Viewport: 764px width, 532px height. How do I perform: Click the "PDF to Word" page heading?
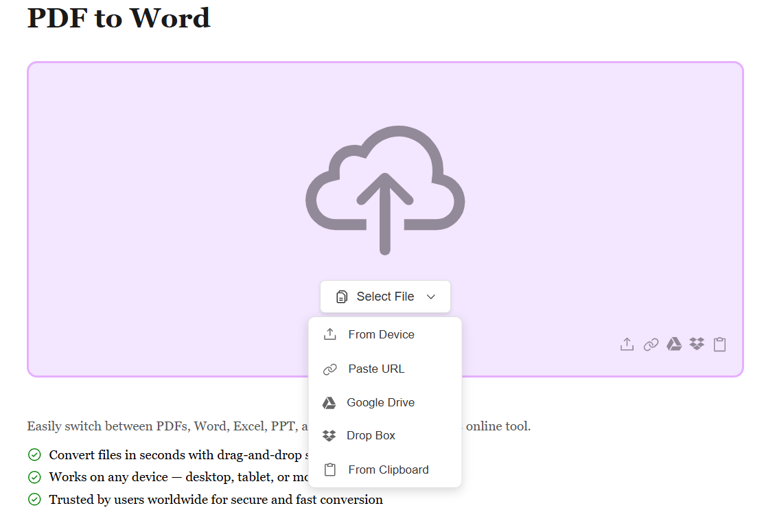tap(119, 18)
